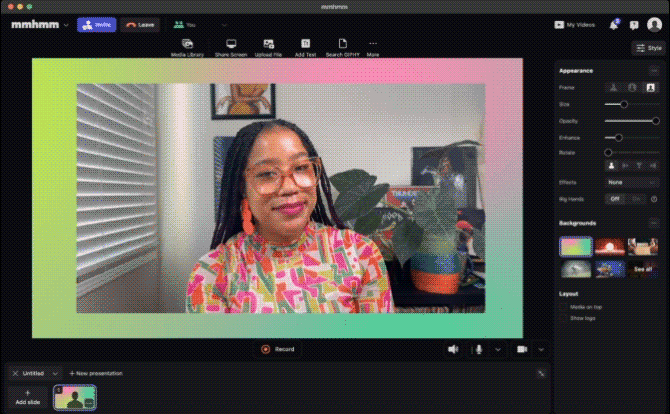Select the gradient pastel background
This screenshot has width=670, height=414.
[x=576, y=247]
